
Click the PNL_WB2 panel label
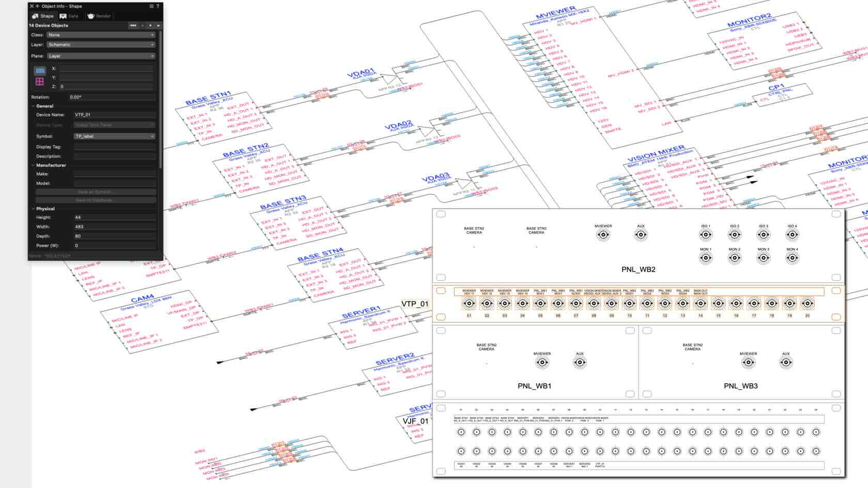pyautogui.click(x=638, y=270)
